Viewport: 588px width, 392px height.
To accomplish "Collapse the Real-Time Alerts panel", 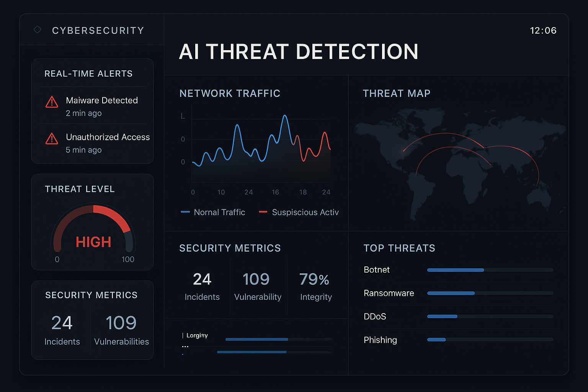I will pyautogui.click(x=89, y=73).
